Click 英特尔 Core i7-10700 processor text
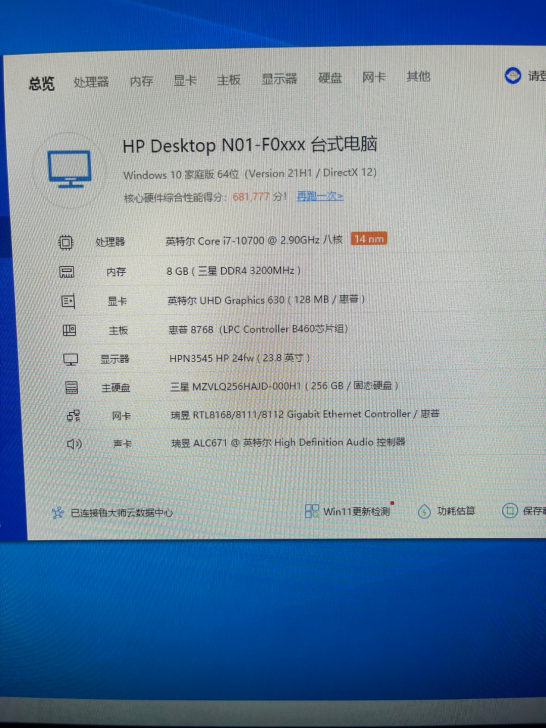Screen dimensions: 546x728 coord(254,240)
